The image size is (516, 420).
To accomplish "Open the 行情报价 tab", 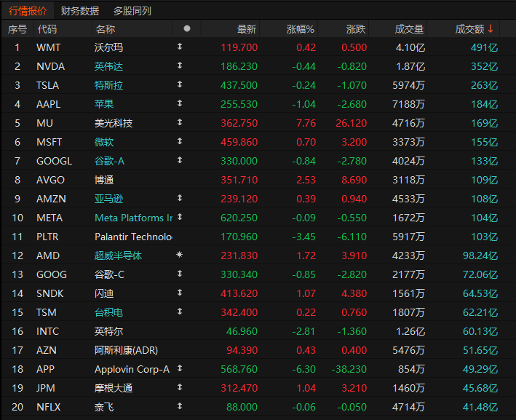I will pos(28,11).
